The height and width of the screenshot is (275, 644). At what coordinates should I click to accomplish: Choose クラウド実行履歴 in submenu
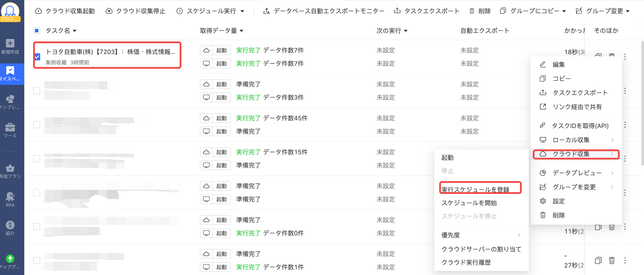481,262
